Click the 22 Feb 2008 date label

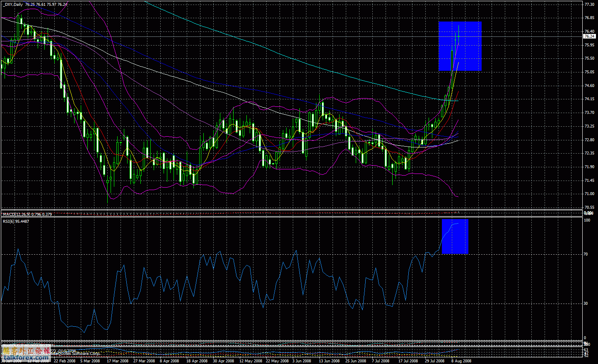[x=65, y=361]
